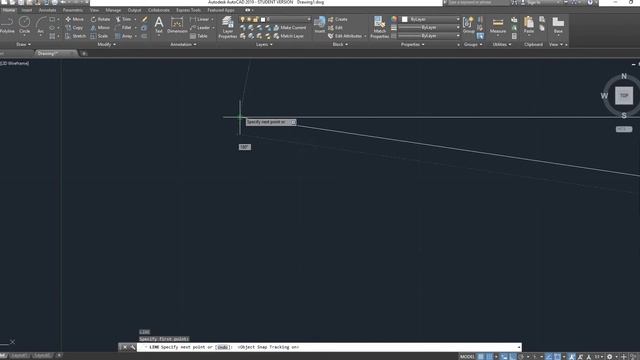Open the Annotate ribbon tab
Viewport: 640px width, 360px height.
pyautogui.click(x=47, y=10)
